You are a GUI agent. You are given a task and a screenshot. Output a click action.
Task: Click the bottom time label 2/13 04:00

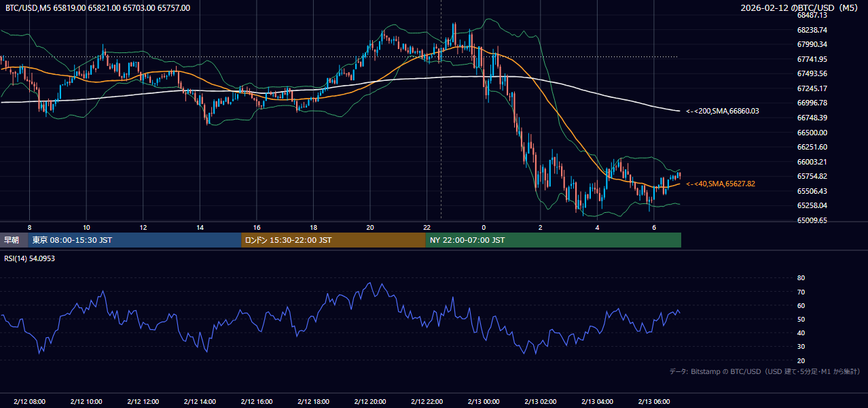597,402
